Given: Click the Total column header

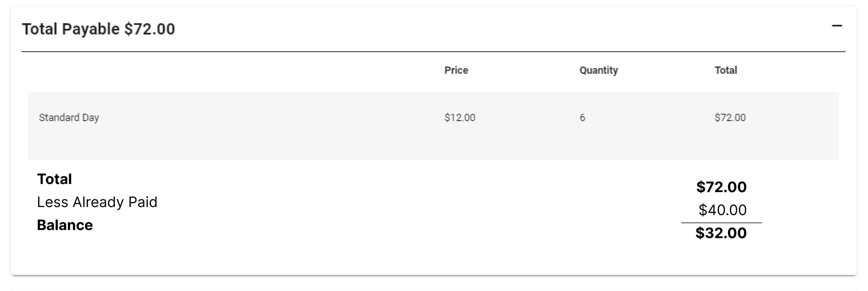Looking at the screenshot, I should click(726, 70).
